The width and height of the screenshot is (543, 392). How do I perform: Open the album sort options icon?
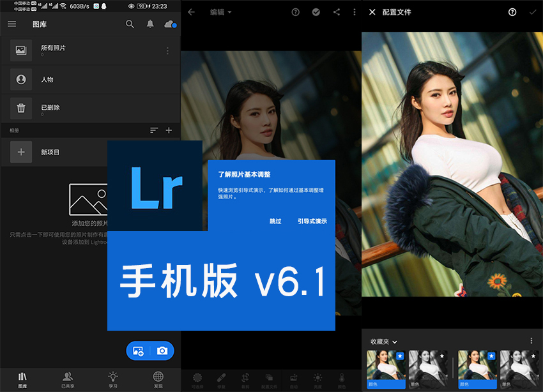tap(154, 130)
